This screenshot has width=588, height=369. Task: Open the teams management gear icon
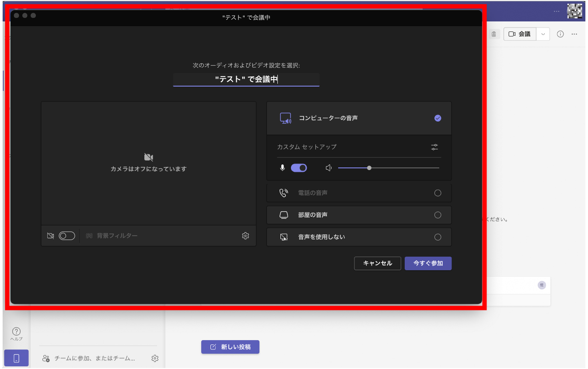pyautogui.click(x=155, y=359)
